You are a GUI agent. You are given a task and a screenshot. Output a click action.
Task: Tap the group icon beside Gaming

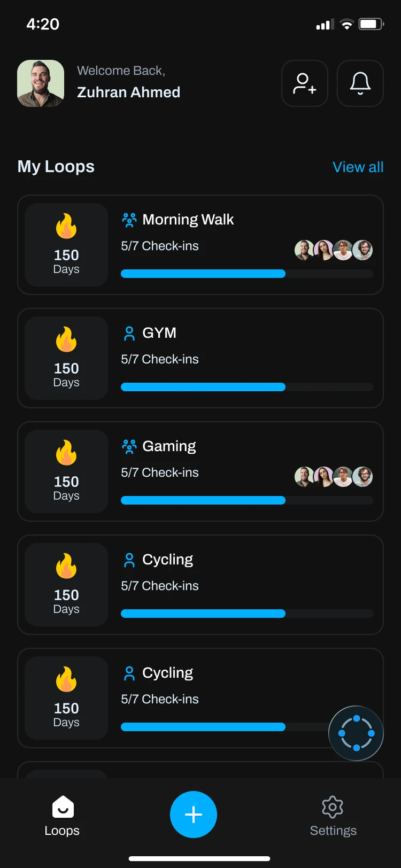129,446
